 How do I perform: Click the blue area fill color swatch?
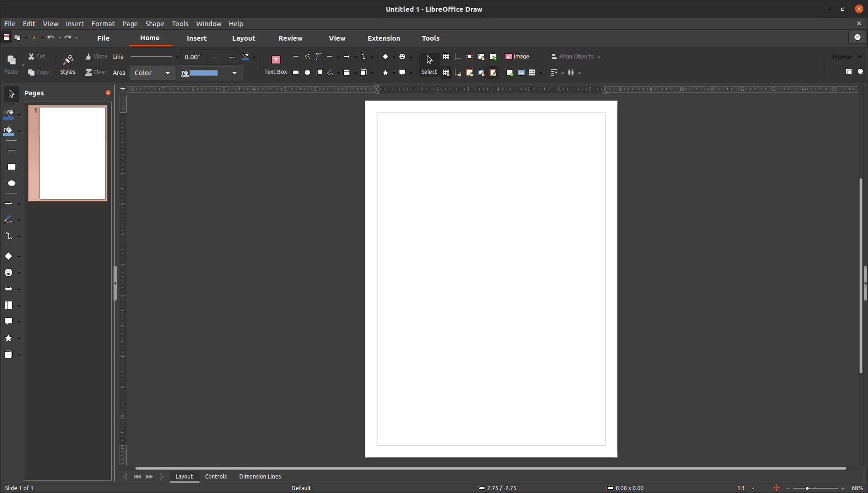(204, 73)
